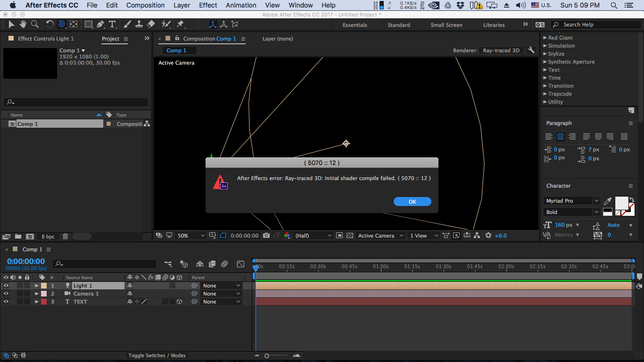Create a new folder in Project panel
The width and height of the screenshot is (644, 362).
(18, 237)
